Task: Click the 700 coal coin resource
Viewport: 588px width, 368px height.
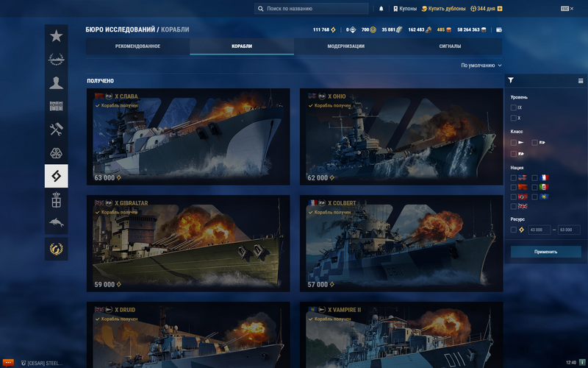Action: tap(369, 29)
